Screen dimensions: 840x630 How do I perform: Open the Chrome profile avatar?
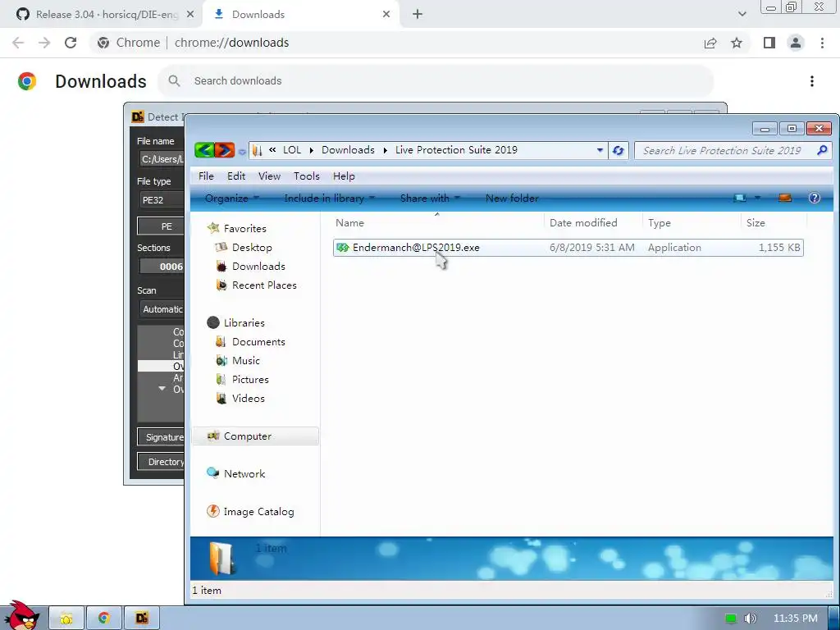[x=796, y=43]
